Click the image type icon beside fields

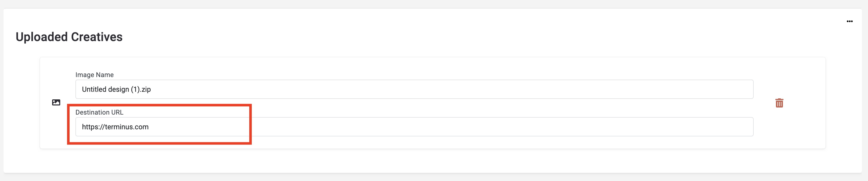point(56,102)
